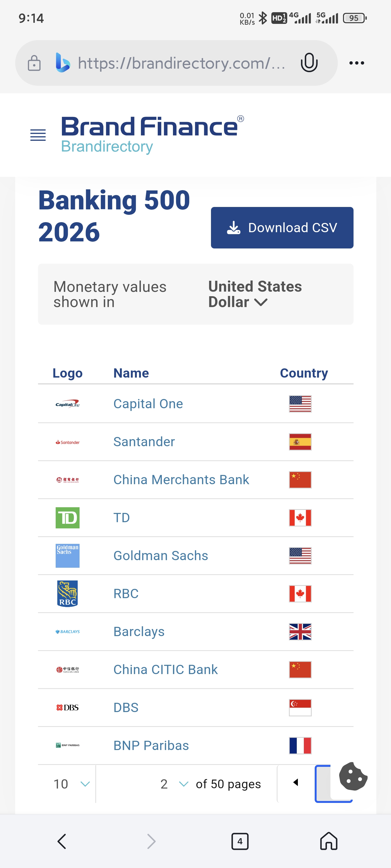The width and height of the screenshot is (391, 868).
Task: Tap the URL address bar field
Action: click(x=181, y=63)
